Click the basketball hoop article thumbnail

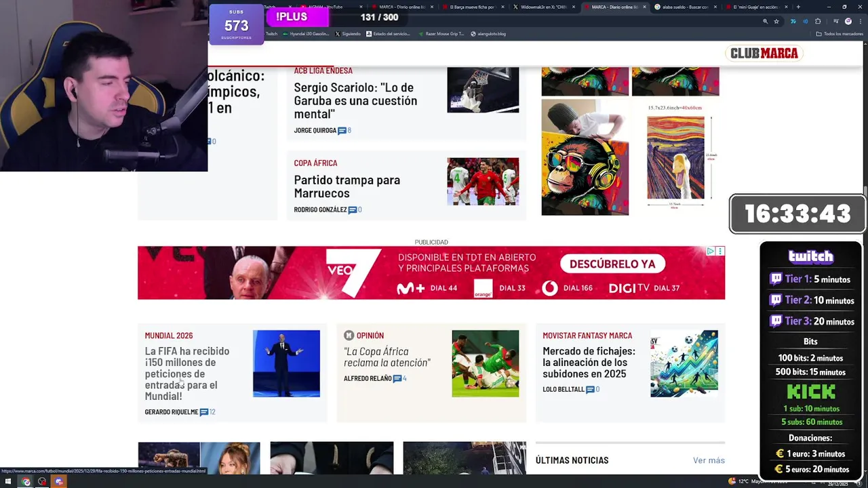pos(483,89)
